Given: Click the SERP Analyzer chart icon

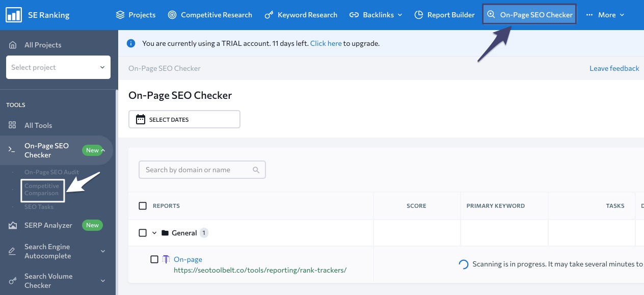Looking at the screenshot, I should [x=13, y=225].
